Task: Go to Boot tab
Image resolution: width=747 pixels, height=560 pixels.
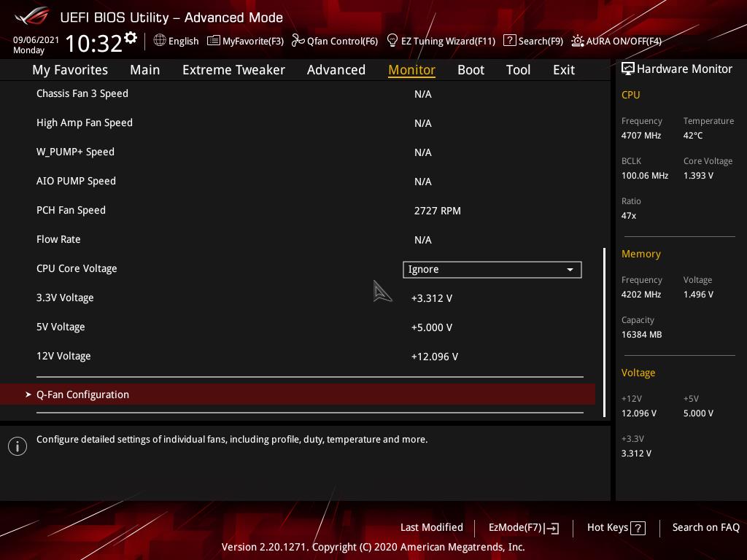Action: [x=471, y=69]
